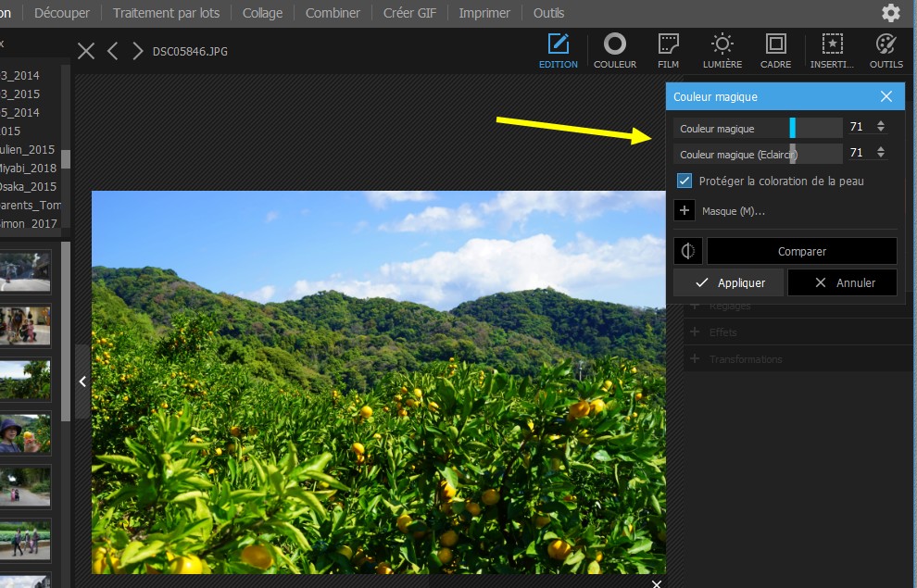Screen dimensions: 917x588
Task: Go to the previous photo arrow
Action: (x=112, y=51)
